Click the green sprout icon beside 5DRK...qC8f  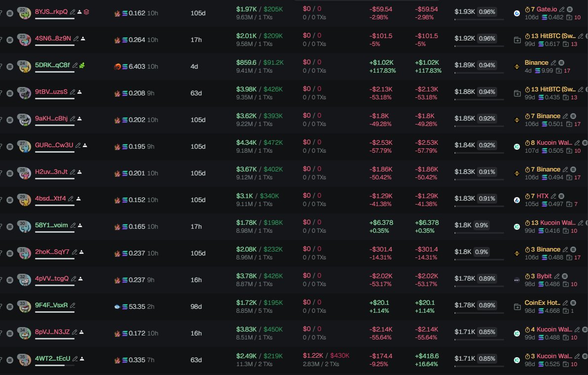[x=82, y=65]
